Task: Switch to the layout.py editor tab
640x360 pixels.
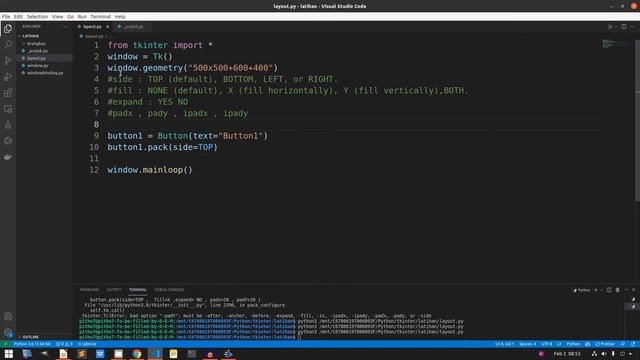Action: [x=92, y=27]
